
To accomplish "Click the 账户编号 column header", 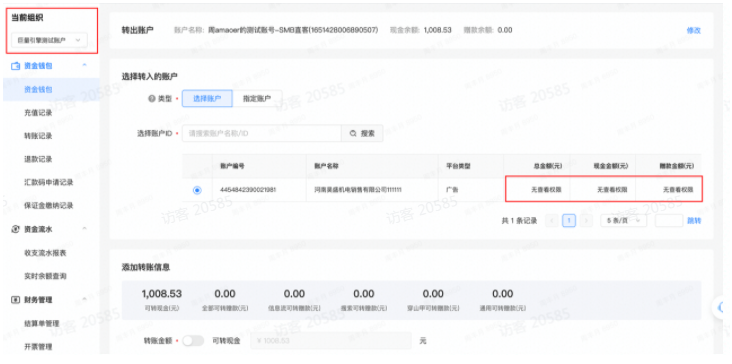I will (x=232, y=166).
